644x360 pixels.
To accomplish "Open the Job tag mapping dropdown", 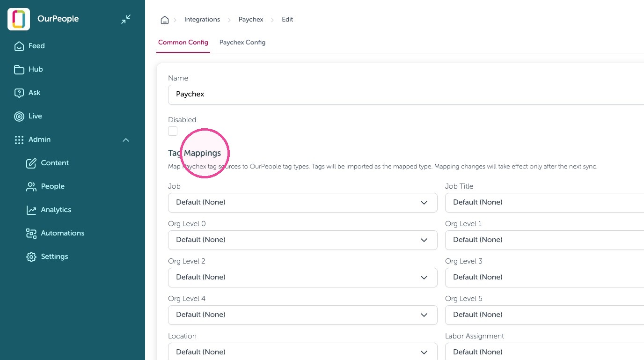I will point(303,202).
